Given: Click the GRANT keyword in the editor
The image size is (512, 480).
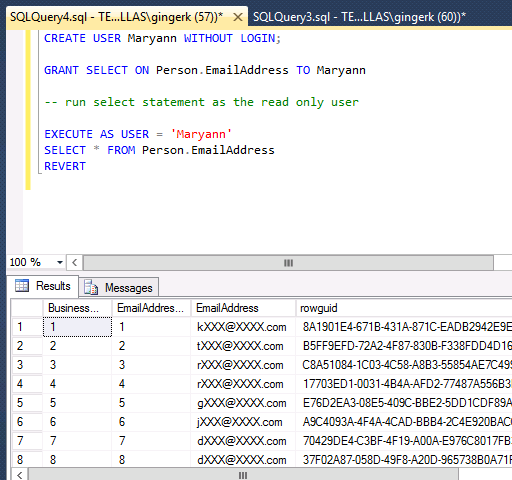Looking at the screenshot, I should (x=61, y=70).
